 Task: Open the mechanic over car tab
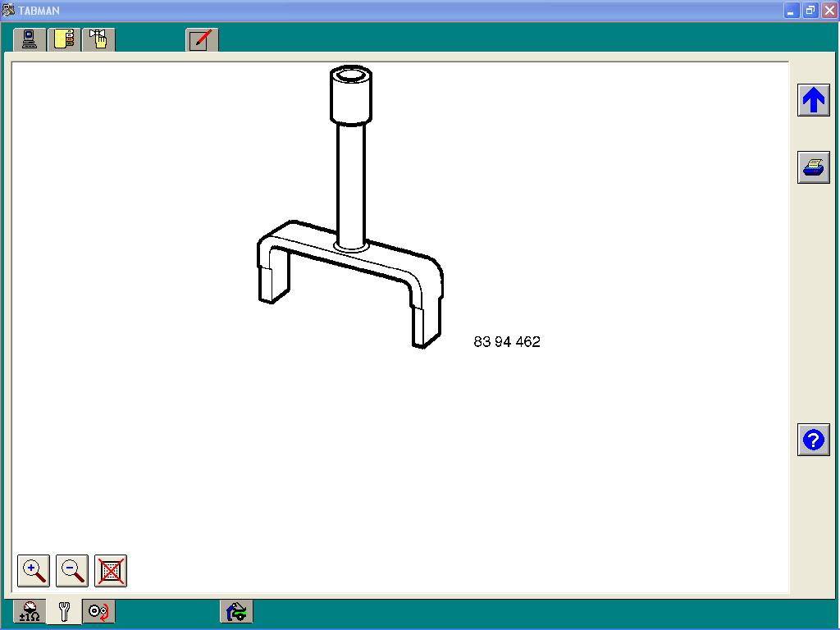(236, 612)
